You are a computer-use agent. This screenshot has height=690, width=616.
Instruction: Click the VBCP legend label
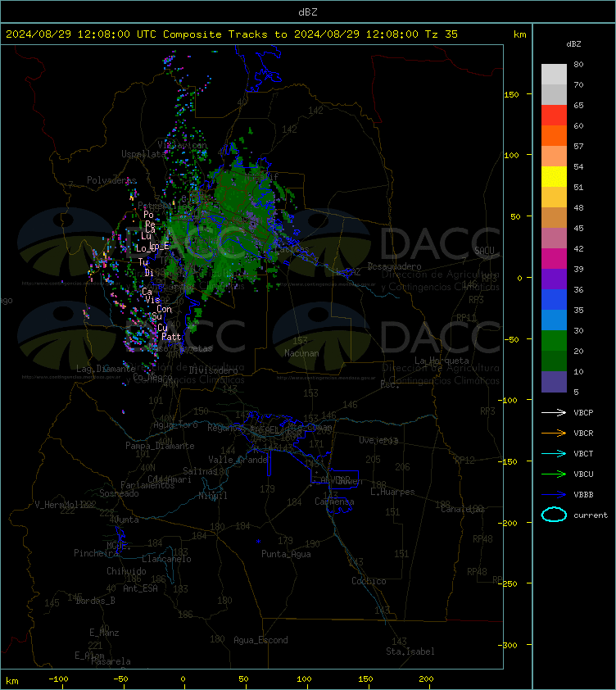point(583,413)
